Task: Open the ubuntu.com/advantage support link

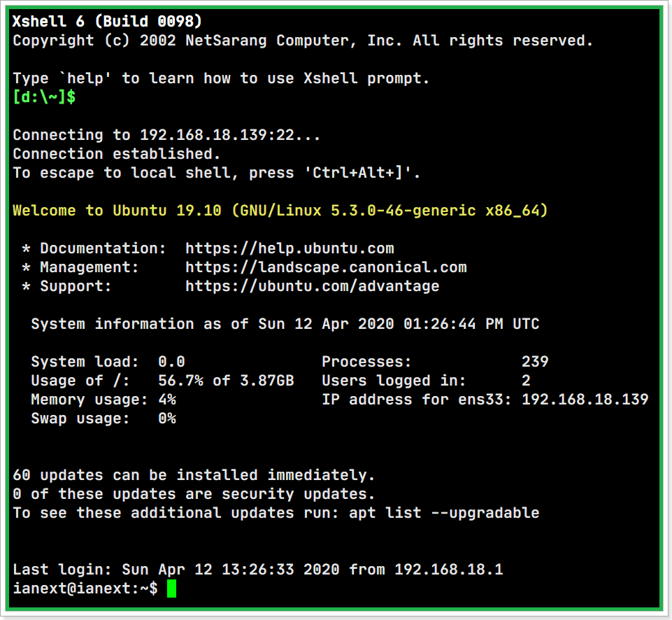Action: point(313,286)
